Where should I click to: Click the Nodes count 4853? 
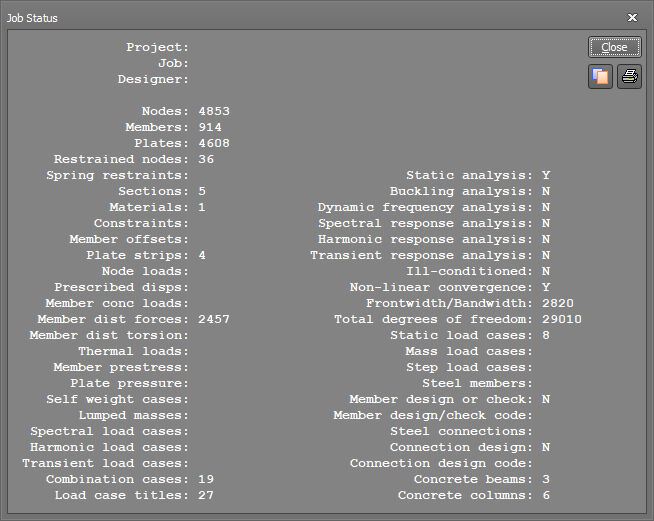(214, 111)
